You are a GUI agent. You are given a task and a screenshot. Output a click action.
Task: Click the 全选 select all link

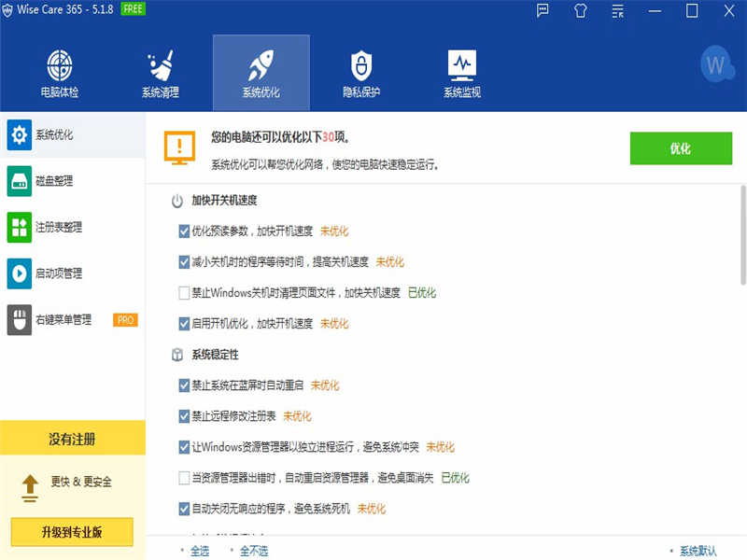click(x=200, y=551)
